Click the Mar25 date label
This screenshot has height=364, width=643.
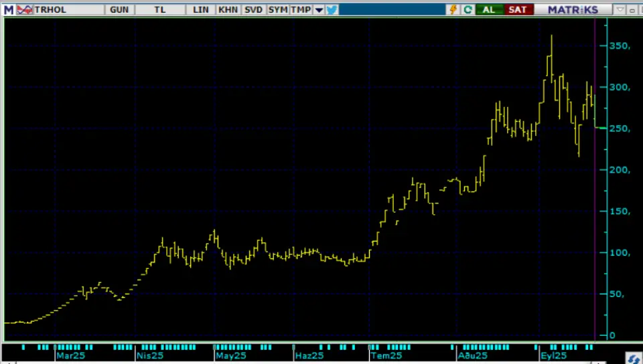[70, 356]
